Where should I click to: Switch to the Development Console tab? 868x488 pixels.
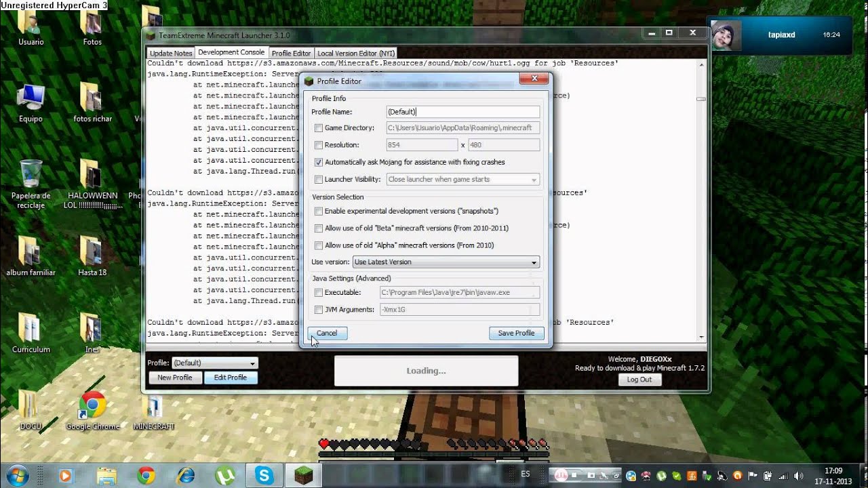(x=231, y=52)
